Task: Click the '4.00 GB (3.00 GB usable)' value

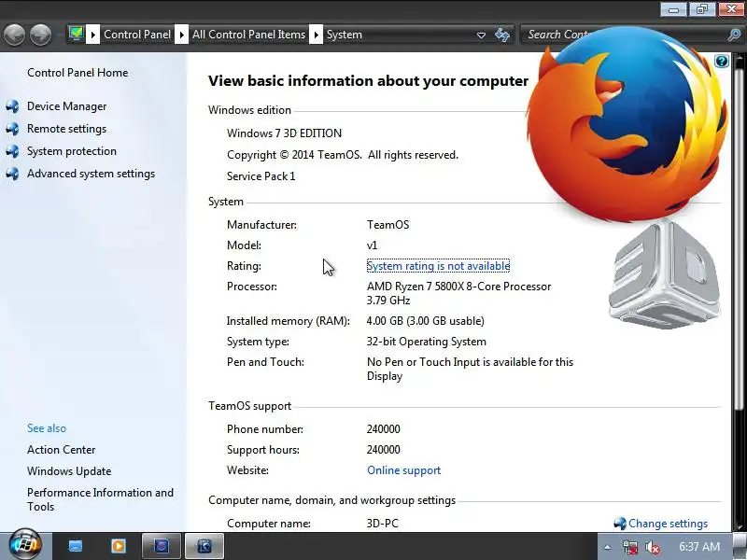Action: (x=426, y=321)
